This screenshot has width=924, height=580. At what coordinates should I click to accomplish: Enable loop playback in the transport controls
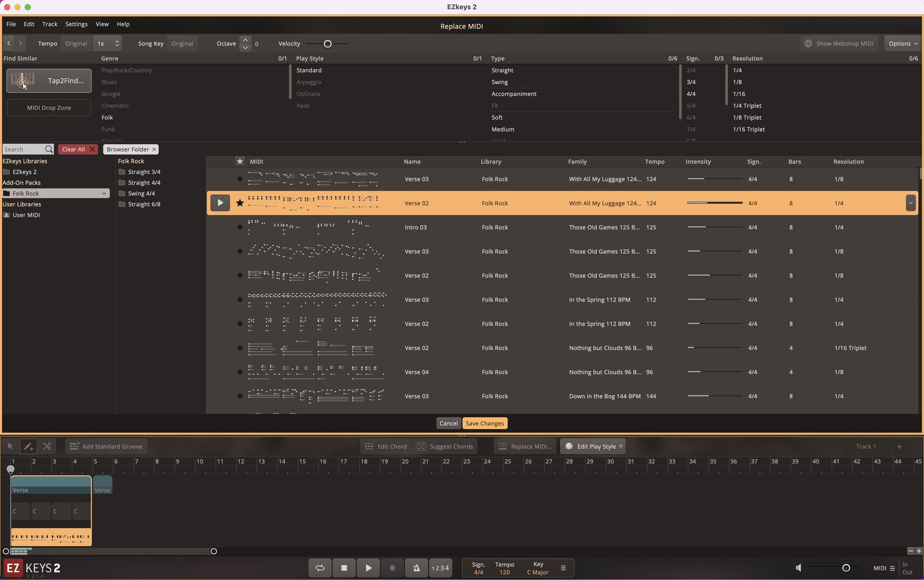[320, 568]
